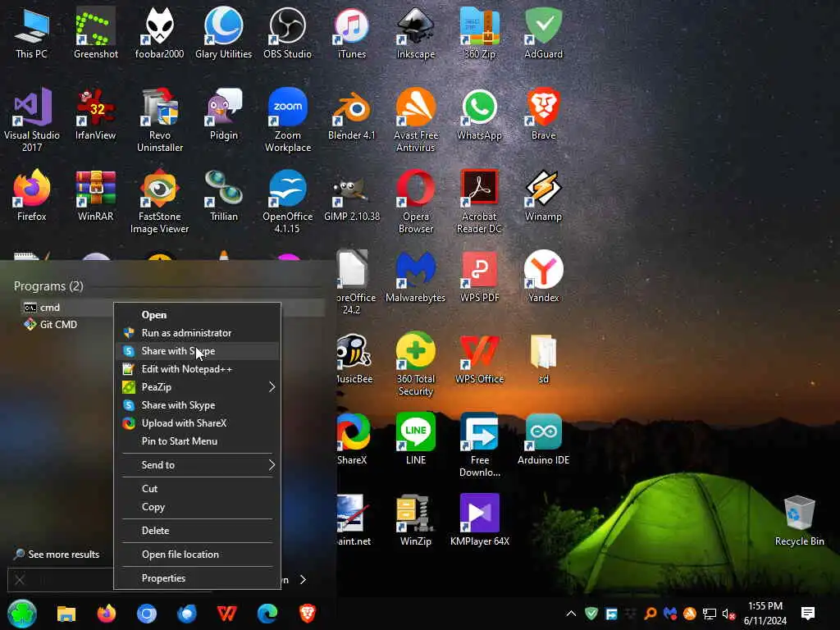Launch IrfanView from the desktop

click(x=95, y=114)
